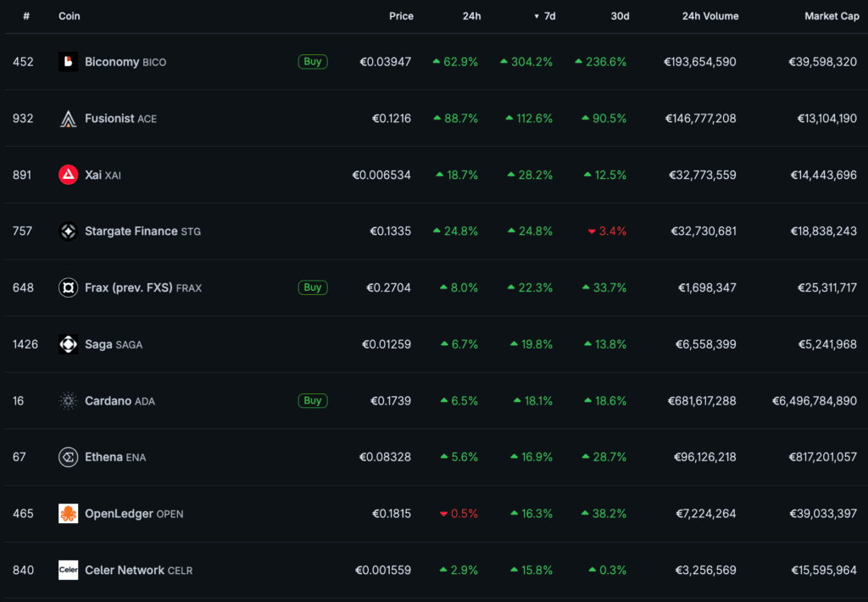Image resolution: width=868 pixels, height=602 pixels.
Task: Sort by the 24h change header
Action: point(471,16)
